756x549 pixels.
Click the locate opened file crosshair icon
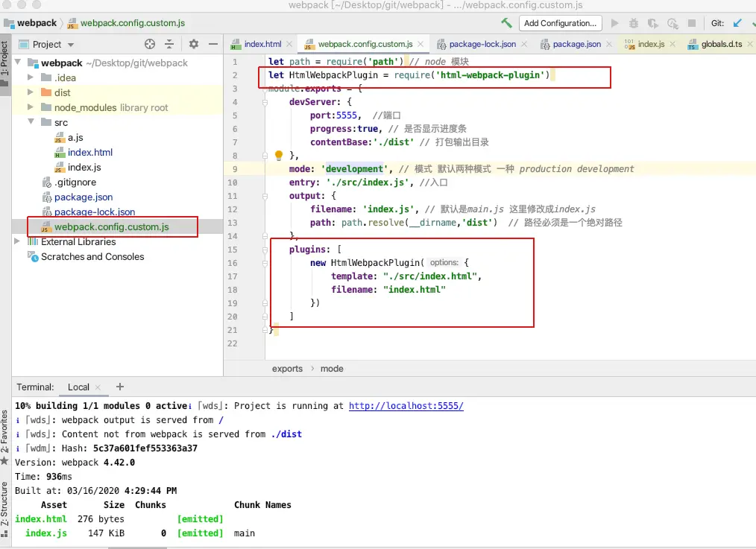(150, 44)
